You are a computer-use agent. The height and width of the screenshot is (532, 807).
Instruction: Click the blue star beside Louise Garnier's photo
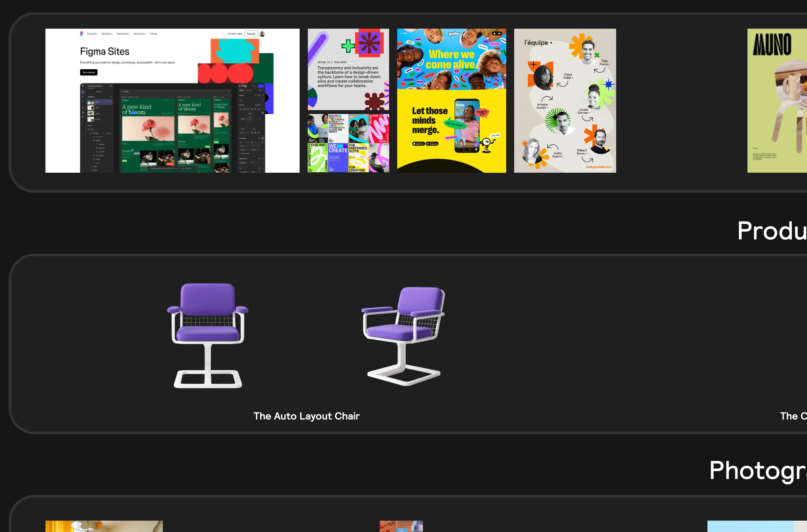click(x=608, y=84)
